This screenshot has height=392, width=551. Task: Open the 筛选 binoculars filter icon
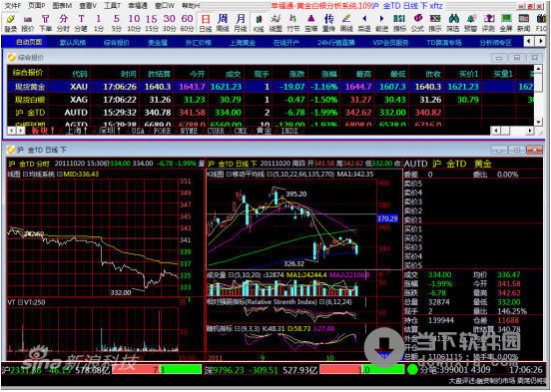click(x=453, y=23)
